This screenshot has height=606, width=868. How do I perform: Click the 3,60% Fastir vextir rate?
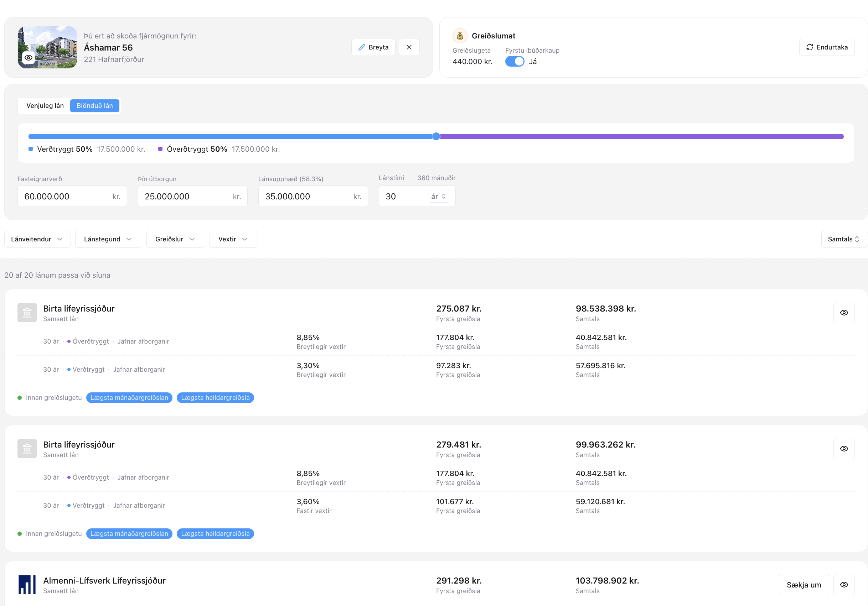tap(308, 501)
